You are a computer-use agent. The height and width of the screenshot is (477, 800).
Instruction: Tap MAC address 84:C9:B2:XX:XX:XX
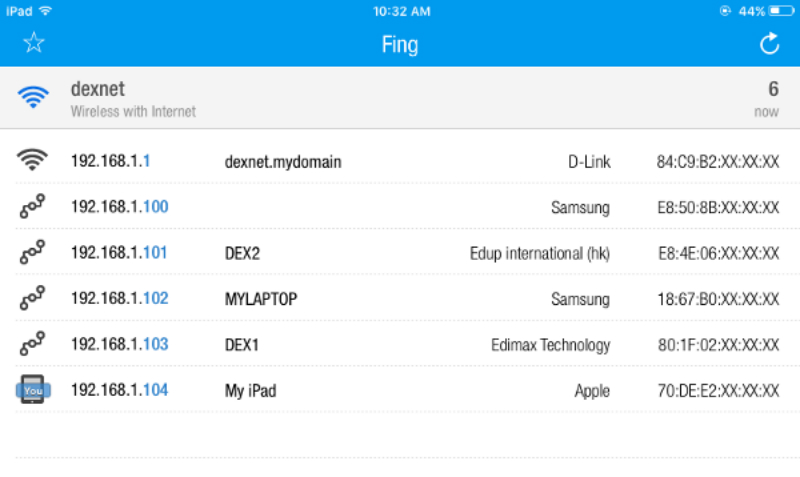[717, 161]
